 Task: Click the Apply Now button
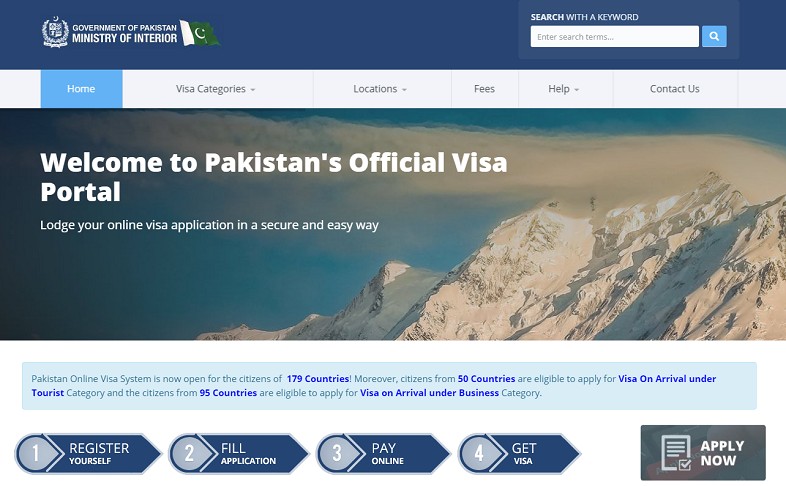tap(703, 453)
